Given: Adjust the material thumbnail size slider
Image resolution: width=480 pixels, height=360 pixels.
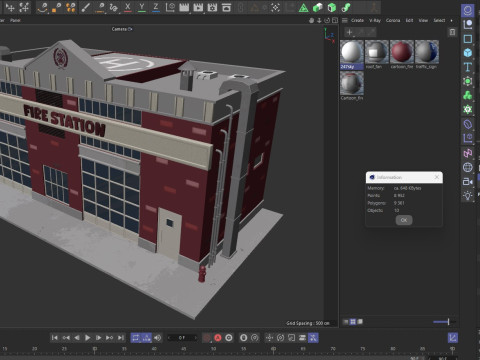Looking at the screenshot, I should [x=444, y=322].
